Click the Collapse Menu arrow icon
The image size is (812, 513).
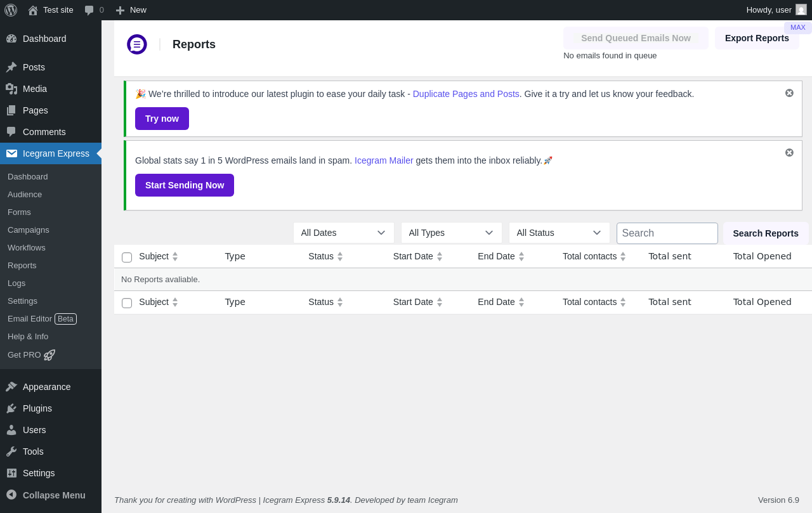tap(11, 495)
